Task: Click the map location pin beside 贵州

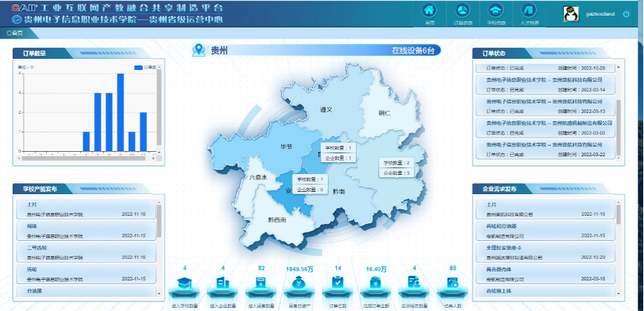Action: tap(198, 51)
